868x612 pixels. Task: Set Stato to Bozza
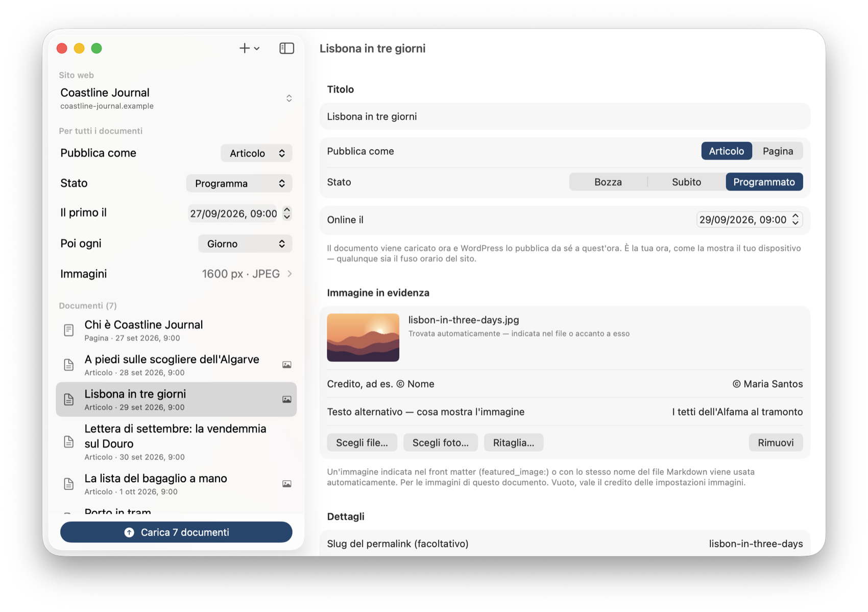(x=608, y=182)
